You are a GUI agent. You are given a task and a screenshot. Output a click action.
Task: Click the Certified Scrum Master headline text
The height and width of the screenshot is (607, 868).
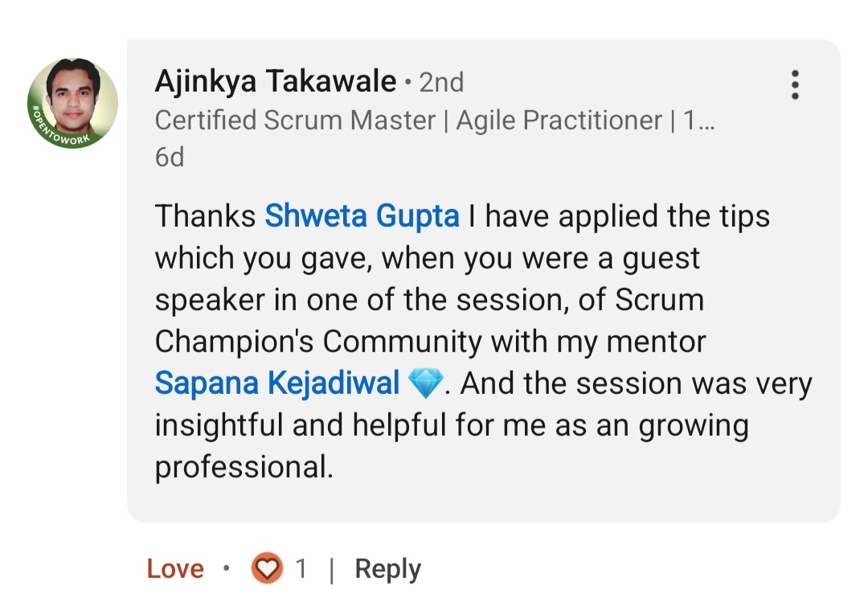click(x=295, y=121)
